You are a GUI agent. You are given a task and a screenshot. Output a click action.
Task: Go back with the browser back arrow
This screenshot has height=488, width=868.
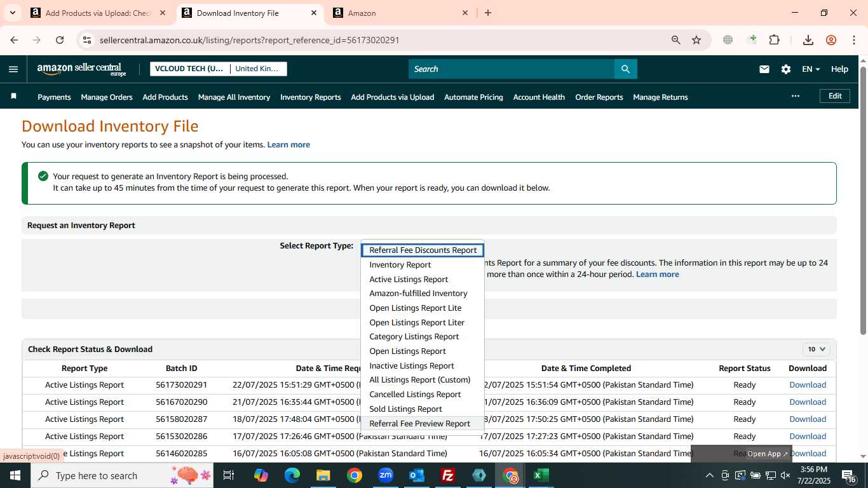[14, 40]
